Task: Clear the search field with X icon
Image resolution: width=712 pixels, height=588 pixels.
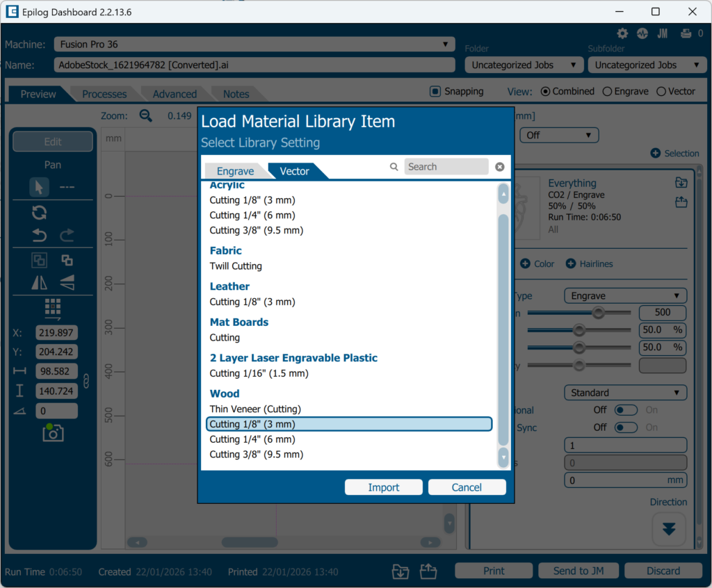Action: [x=499, y=167]
